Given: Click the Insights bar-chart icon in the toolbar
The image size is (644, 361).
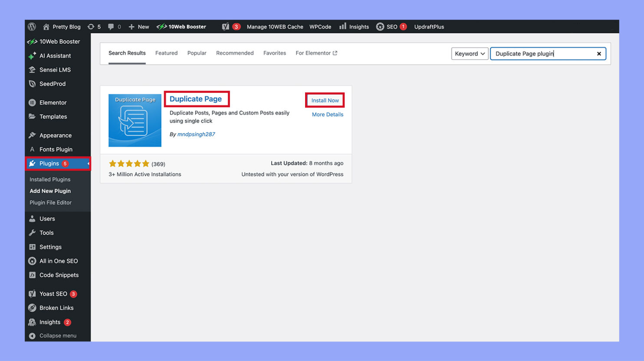Looking at the screenshot, I should point(342,26).
